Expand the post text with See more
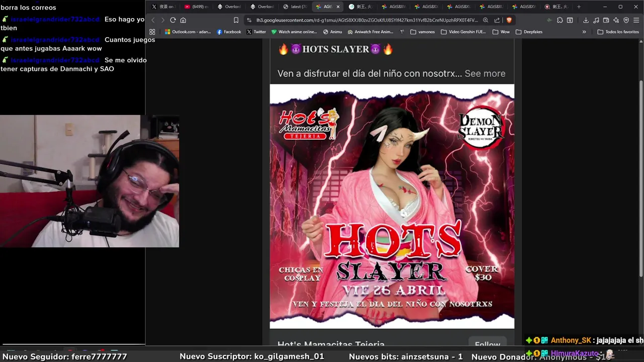The image size is (644, 362). point(485,73)
